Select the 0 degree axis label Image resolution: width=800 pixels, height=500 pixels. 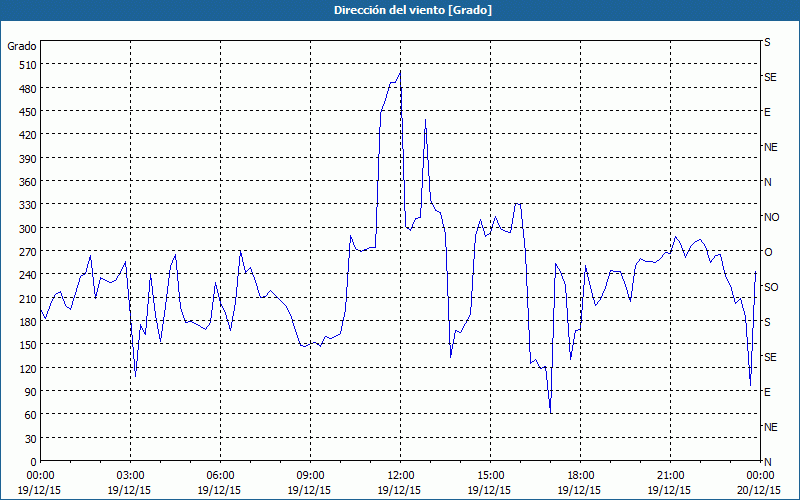34,462
